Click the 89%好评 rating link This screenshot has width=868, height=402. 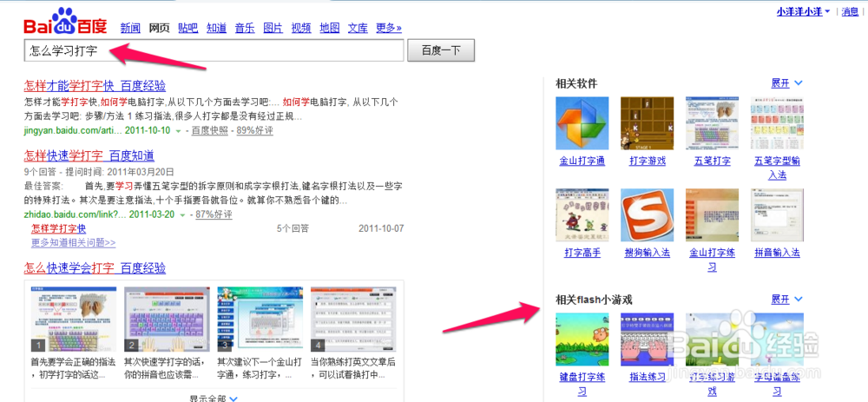(x=254, y=131)
